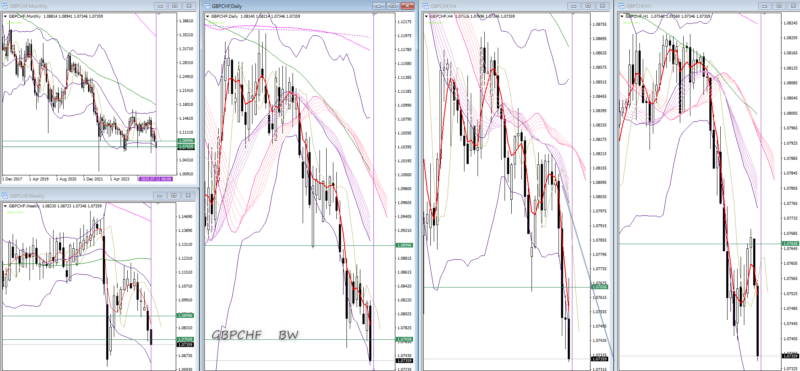Click the purple date label on Monthly time axis
800x371 pixels.
pyautogui.click(x=156, y=179)
